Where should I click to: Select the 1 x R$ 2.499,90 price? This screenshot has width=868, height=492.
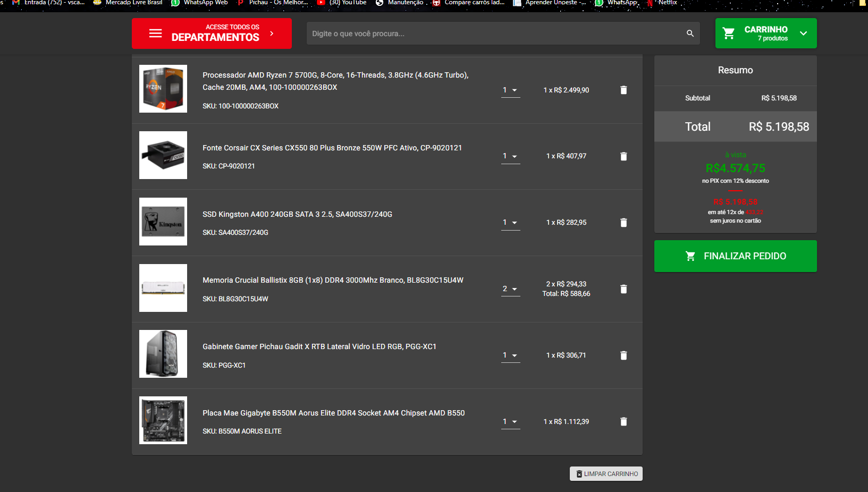566,90
